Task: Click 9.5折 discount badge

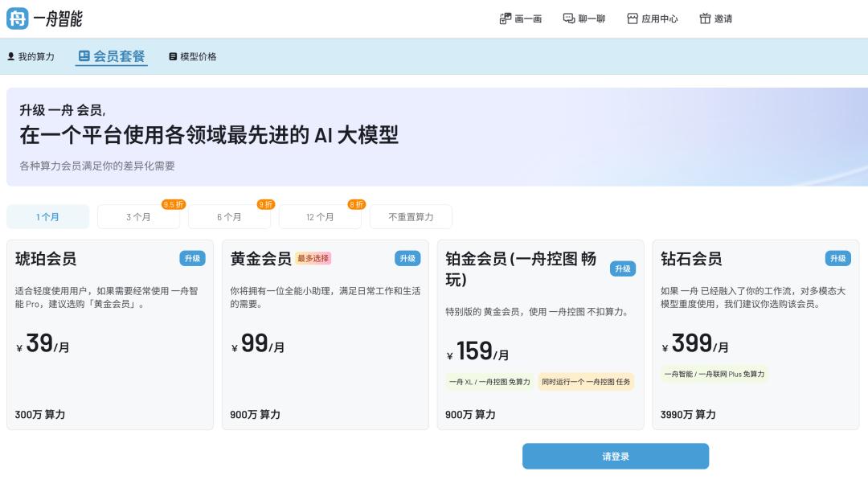Action: click(x=174, y=204)
